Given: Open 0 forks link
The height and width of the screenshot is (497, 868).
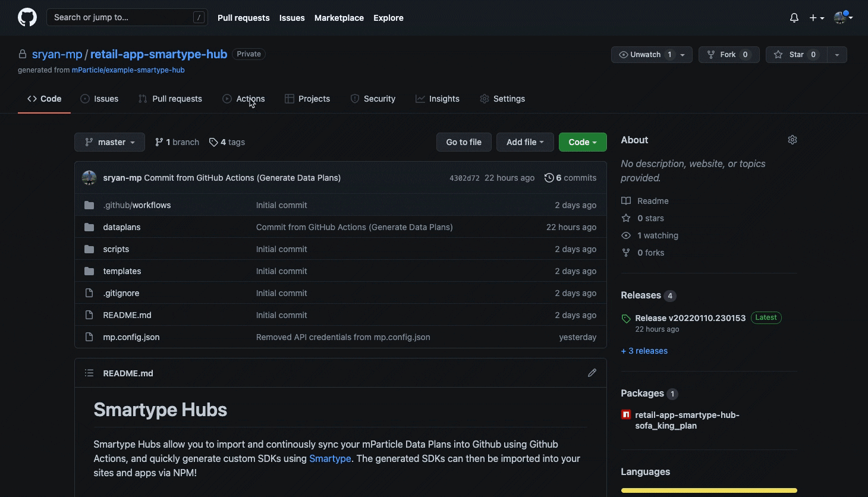Looking at the screenshot, I should click(643, 253).
